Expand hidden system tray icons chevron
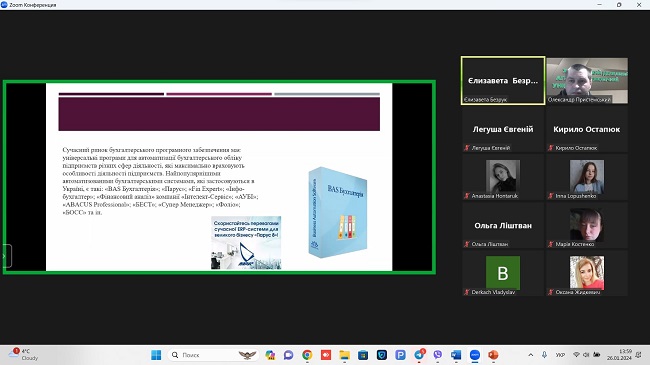Image resolution: width=650 pixels, height=365 pixels. 531,355
